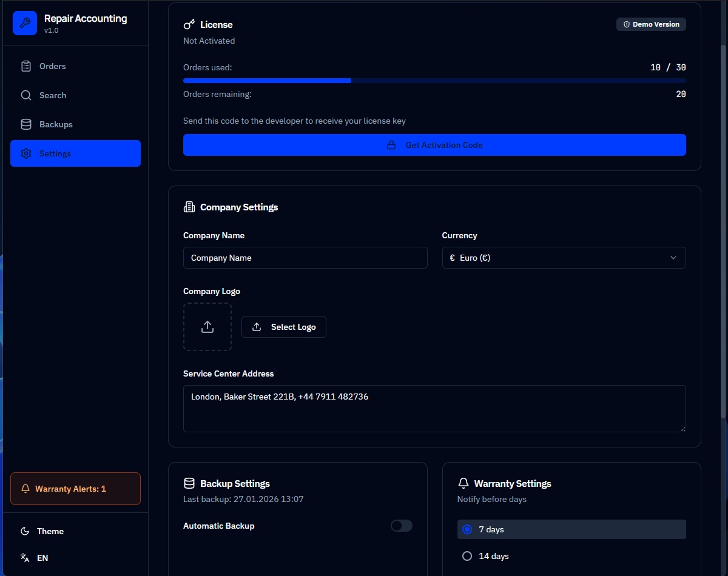Click the wrench app logo icon
The image size is (728, 576).
pyautogui.click(x=24, y=23)
